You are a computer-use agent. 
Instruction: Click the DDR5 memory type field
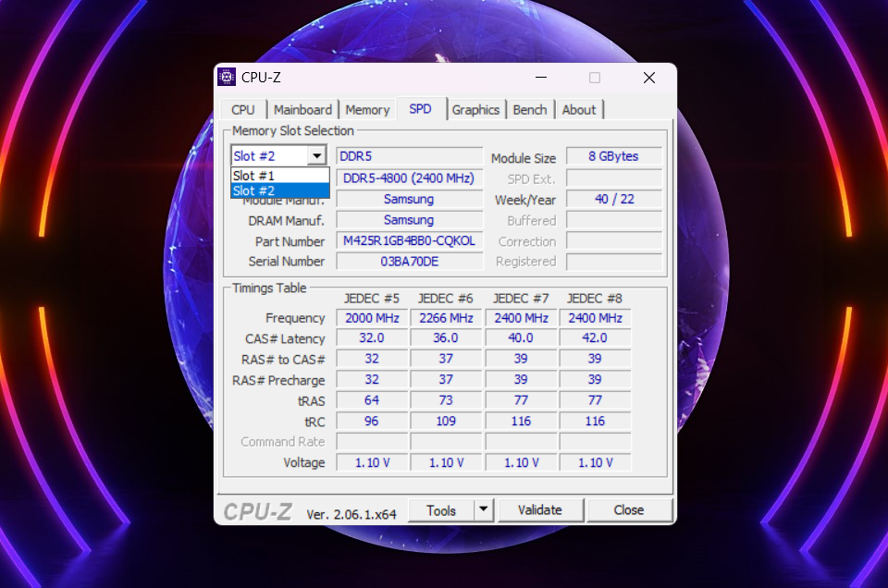410,156
